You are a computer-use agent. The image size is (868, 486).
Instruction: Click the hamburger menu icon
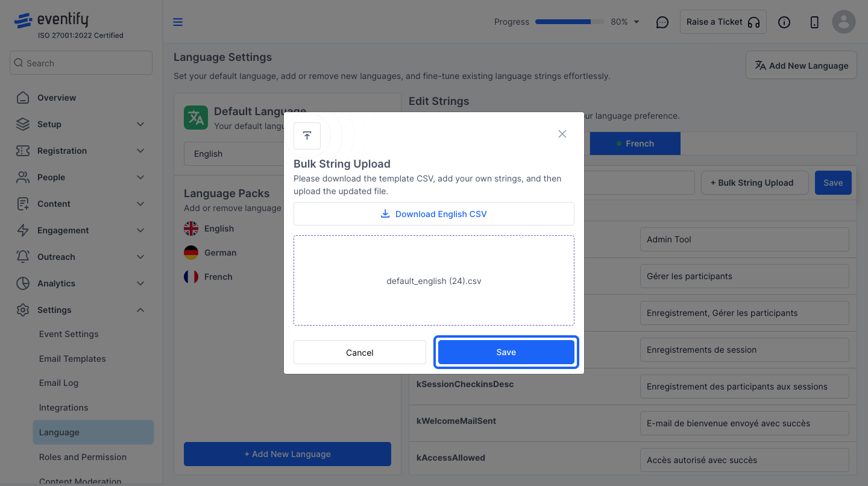point(178,22)
